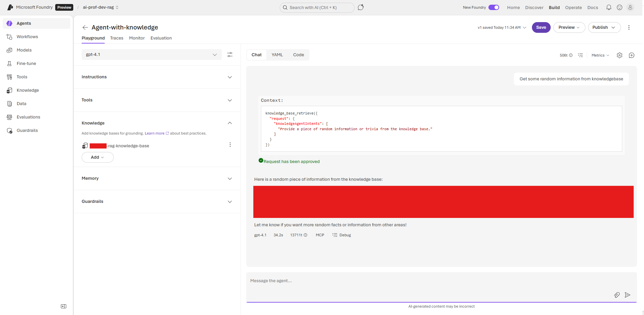This screenshot has height=315, width=644.
Task: Toggle the New Foundry switch
Action: 494,7
